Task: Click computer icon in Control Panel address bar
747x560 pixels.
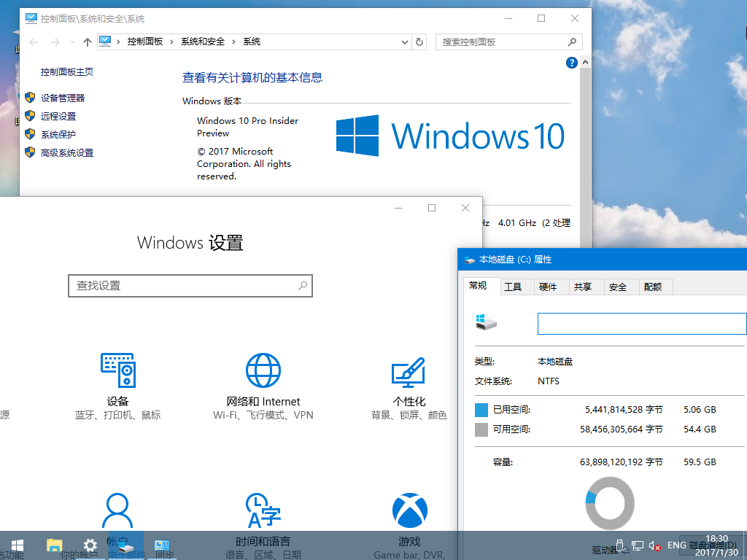Action: 105,42
